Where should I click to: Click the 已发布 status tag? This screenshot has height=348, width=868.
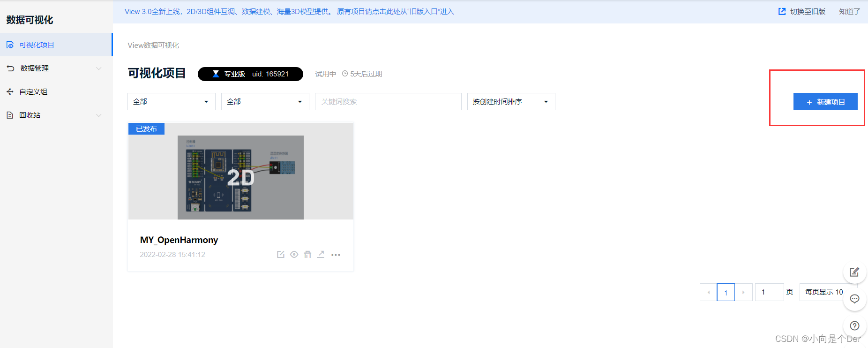point(146,129)
